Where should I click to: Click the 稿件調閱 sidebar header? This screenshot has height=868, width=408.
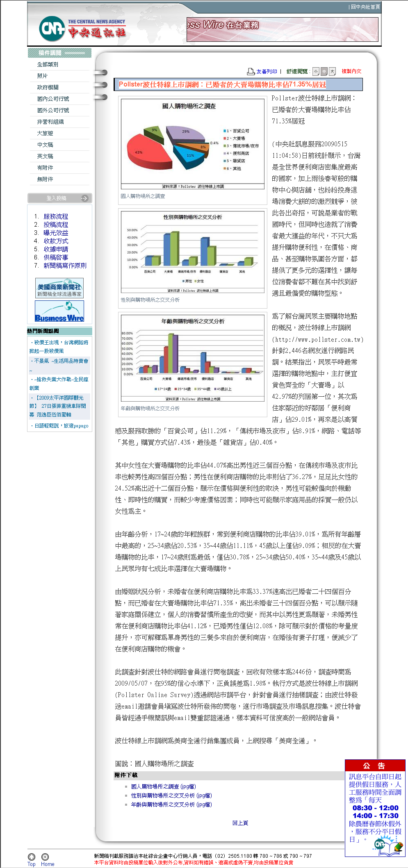[x=59, y=53]
